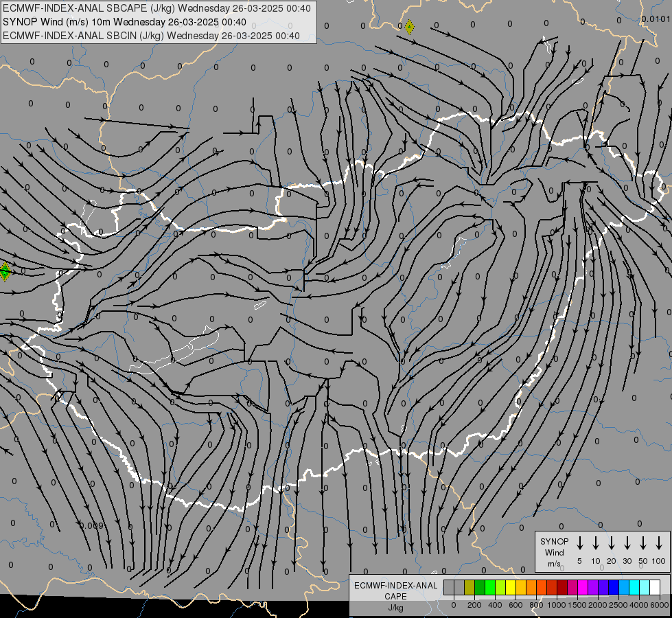The image size is (672, 618).
Task: Pick the dark green CAPE swatch right of 200
Action: [x=480, y=587]
